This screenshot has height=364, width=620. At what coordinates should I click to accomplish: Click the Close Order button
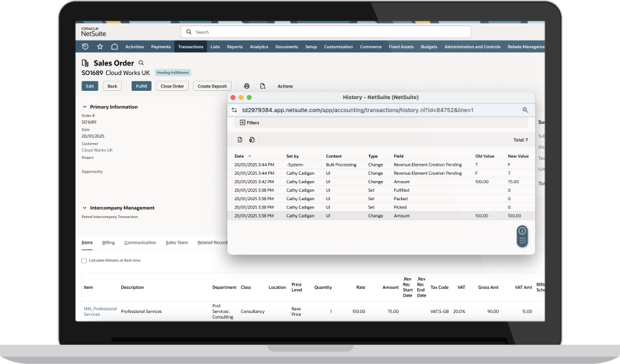pos(172,86)
